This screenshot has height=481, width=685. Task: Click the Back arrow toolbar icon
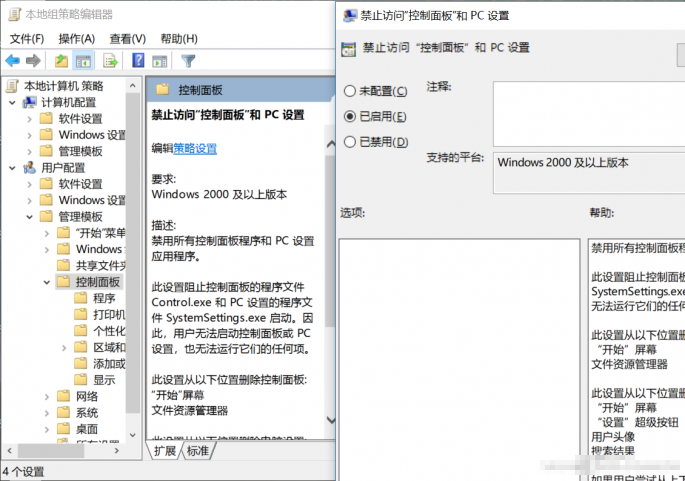tap(13, 61)
